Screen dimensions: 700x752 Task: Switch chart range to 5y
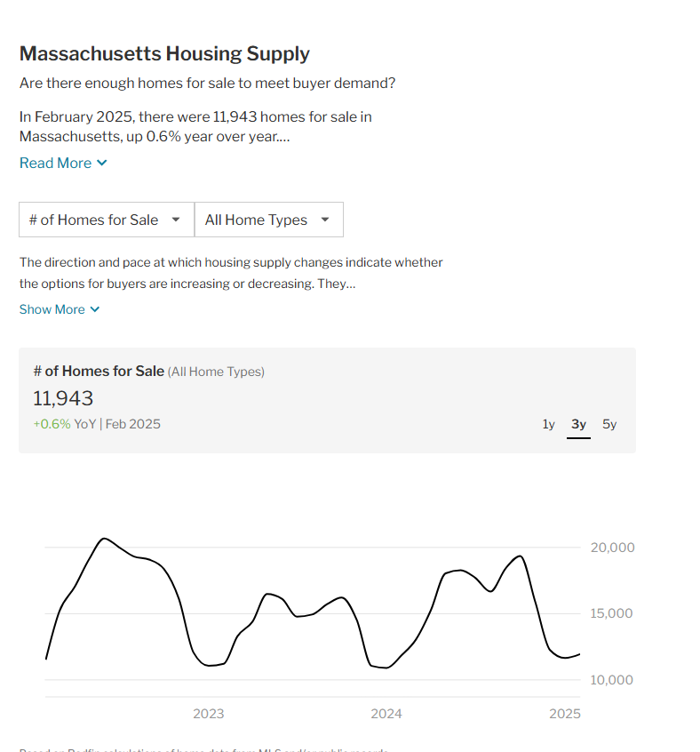coord(609,424)
